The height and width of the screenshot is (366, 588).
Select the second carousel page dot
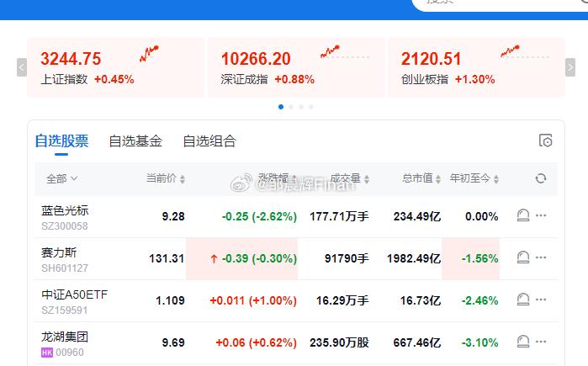[x=291, y=107]
